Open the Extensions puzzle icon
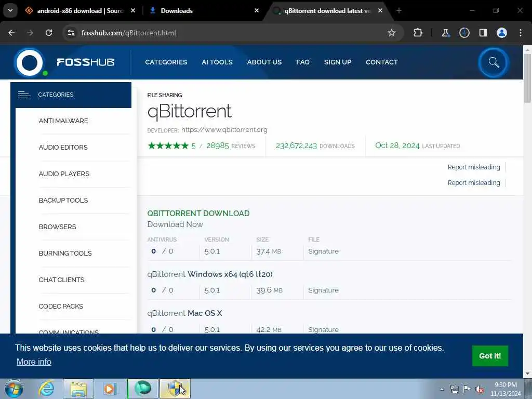 pyautogui.click(x=418, y=33)
